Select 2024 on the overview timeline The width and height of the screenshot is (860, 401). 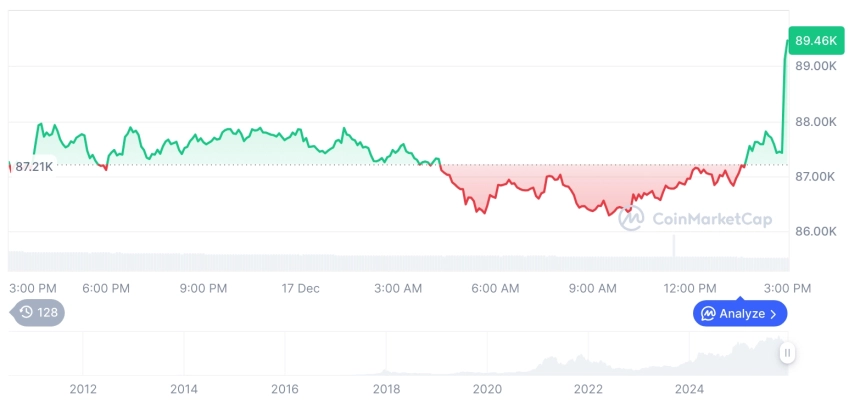click(x=689, y=389)
